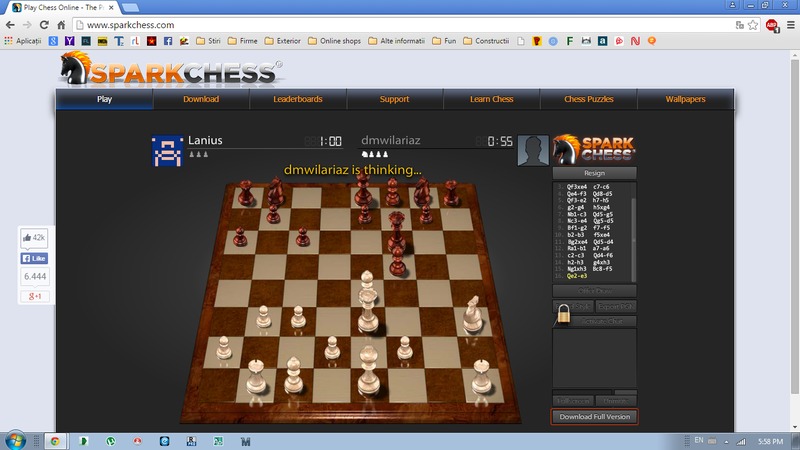800x450 pixels.
Task: Open the Aplicații apps shortcut
Action: click(23, 41)
